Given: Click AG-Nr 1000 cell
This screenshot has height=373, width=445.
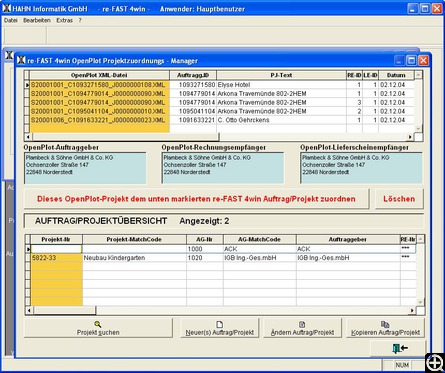Looking at the screenshot, I should click(205, 249).
